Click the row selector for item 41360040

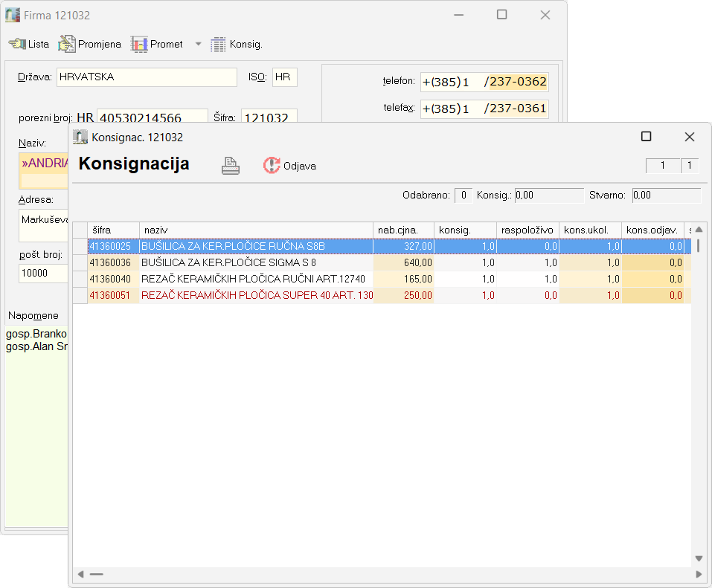pos(80,279)
